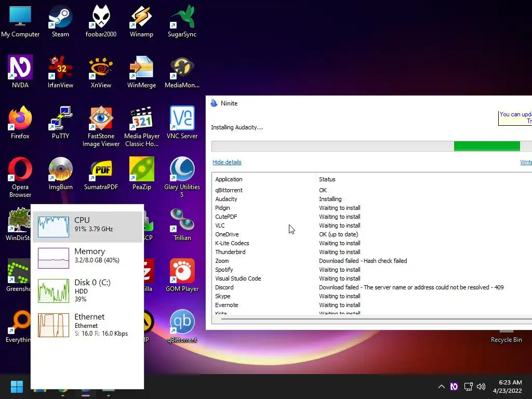Launch Media Player Classic icon
This screenshot has height=399, width=532.
click(141, 127)
